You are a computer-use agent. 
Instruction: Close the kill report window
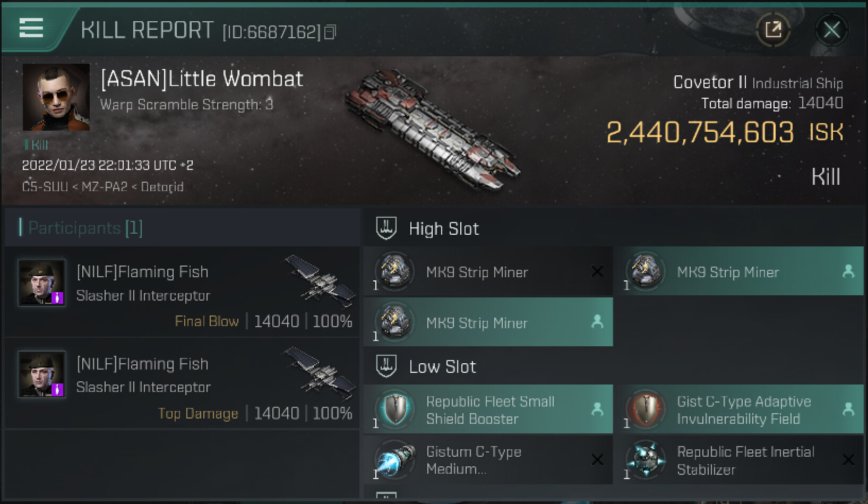(831, 30)
